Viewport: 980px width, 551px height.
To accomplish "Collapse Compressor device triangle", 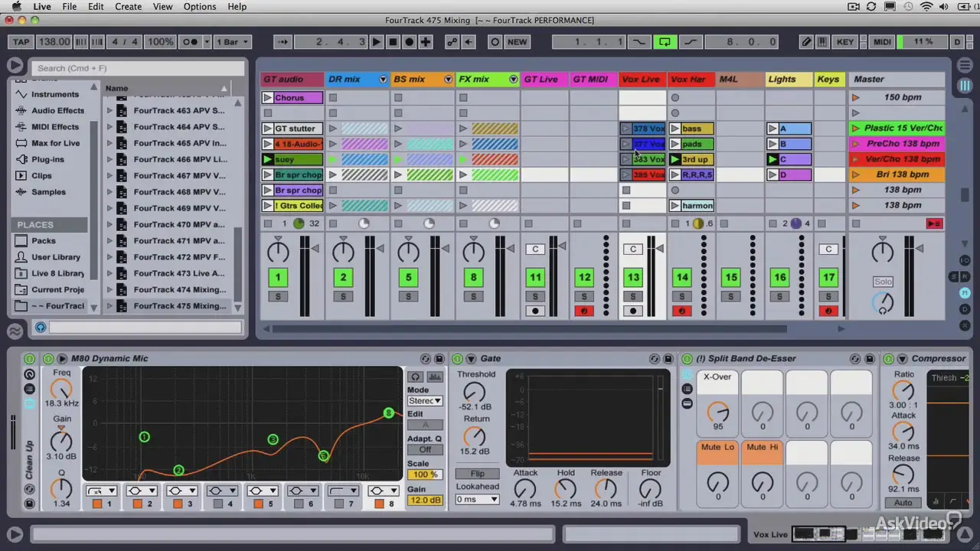I will [x=903, y=358].
